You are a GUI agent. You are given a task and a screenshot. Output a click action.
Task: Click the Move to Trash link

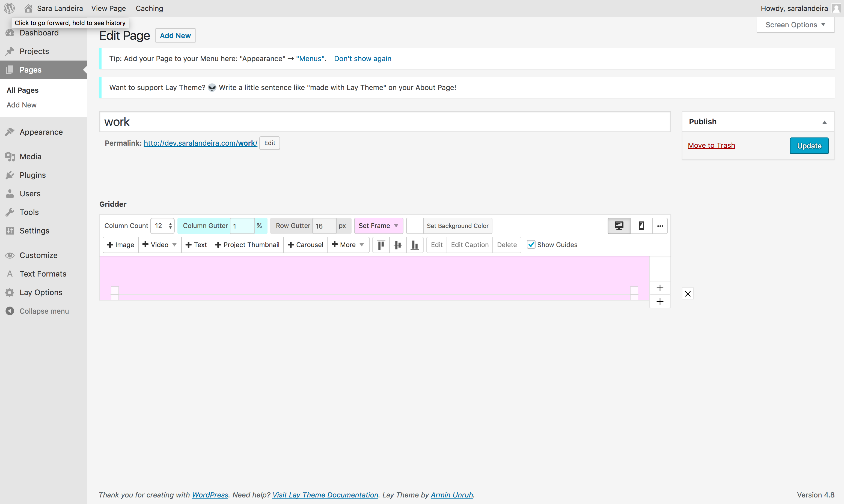coord(711,145)
